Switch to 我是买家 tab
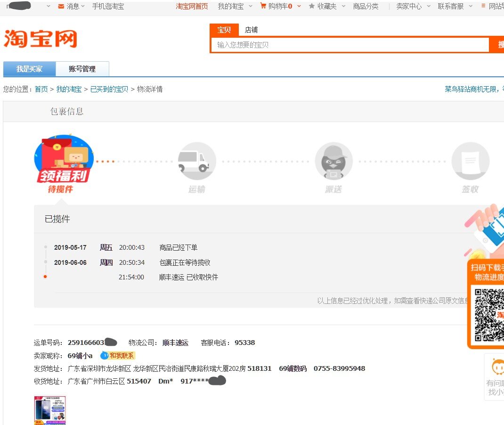 point(30,69)
